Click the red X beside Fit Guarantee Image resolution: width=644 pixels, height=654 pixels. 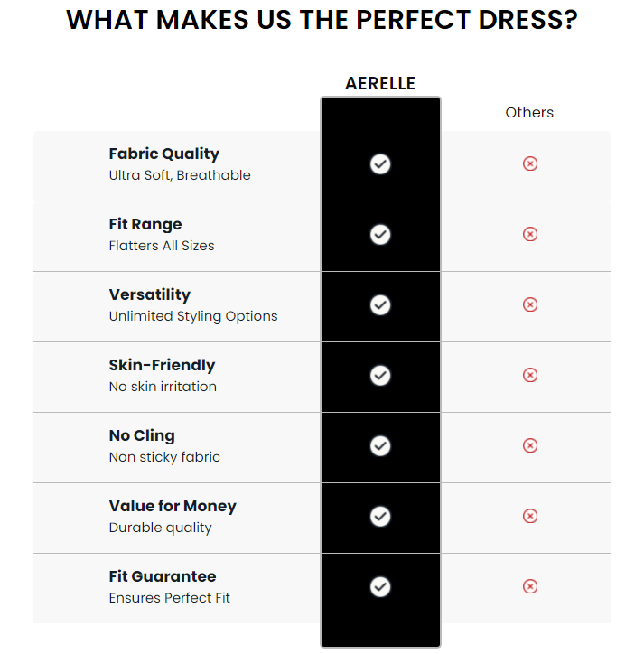click(x=529, y=586)
